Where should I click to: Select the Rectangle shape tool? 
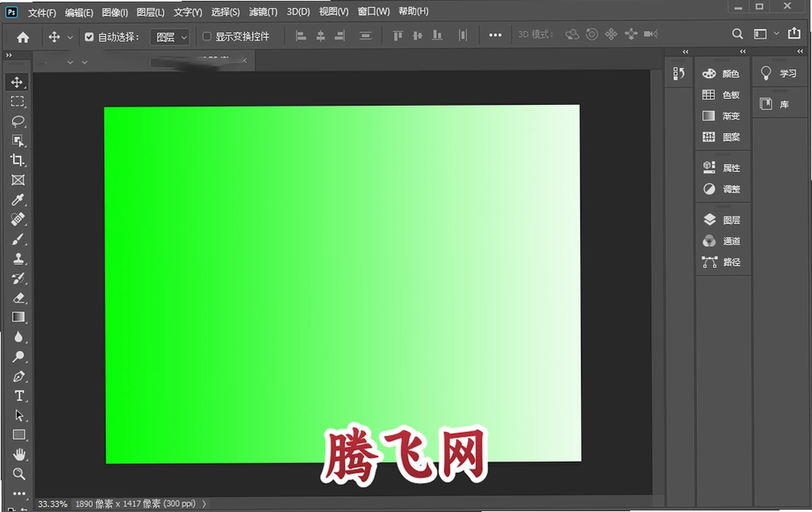click(x=18, y=435)
